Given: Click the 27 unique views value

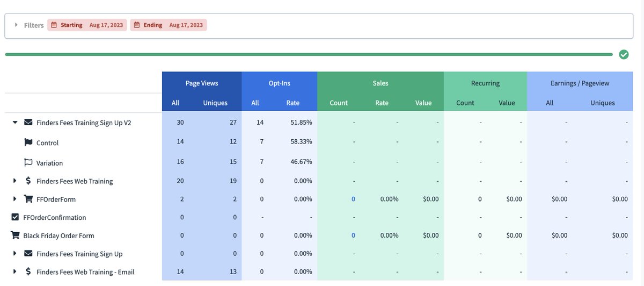Looking at the screenshot, I should pos(233,123).
